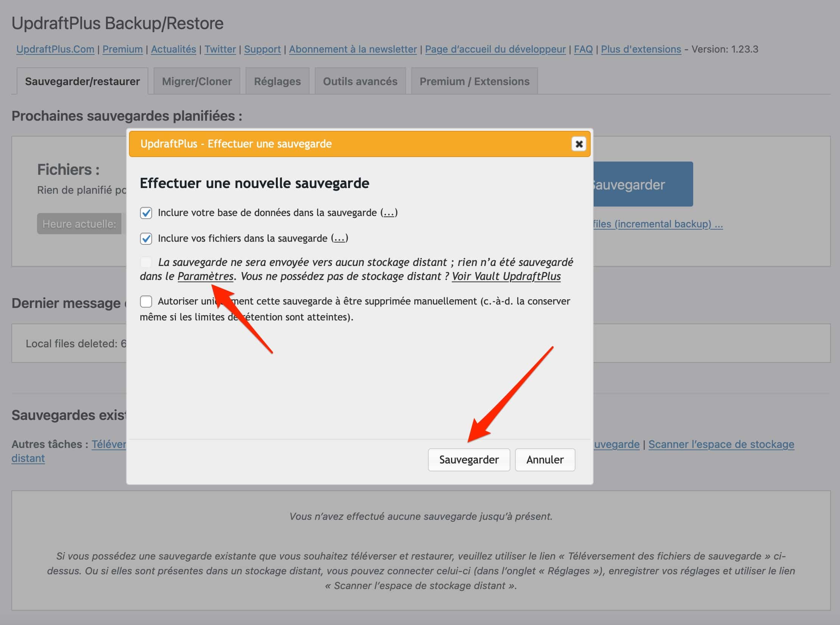Expand database options ellipsis link
Viewport: 840px width, 625px height.
tap(389, 213)
